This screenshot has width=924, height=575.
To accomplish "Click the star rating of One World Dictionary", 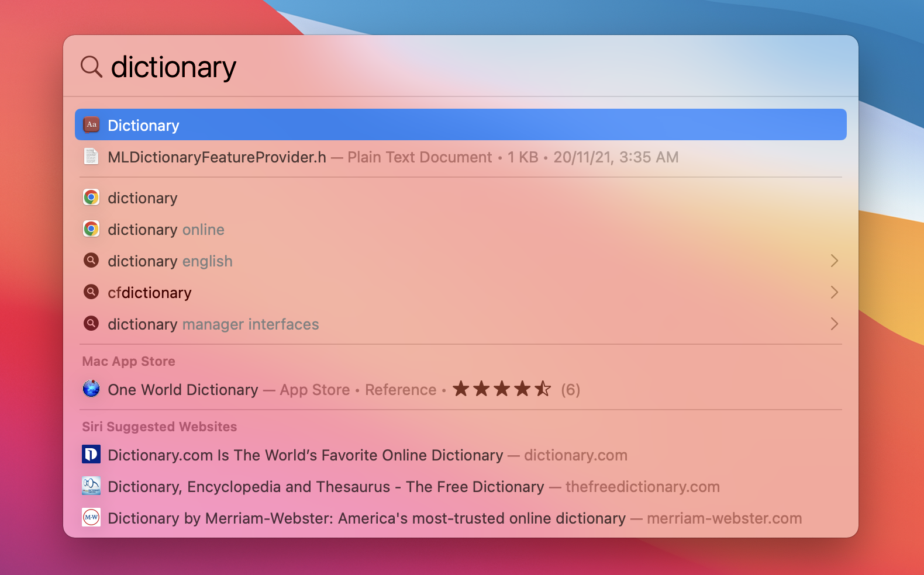I will click(x=502, y=389).
